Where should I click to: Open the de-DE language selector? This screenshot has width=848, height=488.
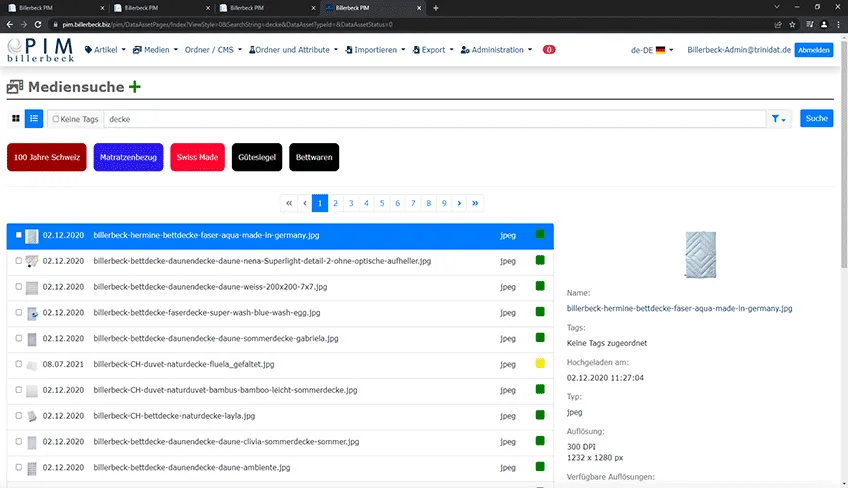(652, 50)
